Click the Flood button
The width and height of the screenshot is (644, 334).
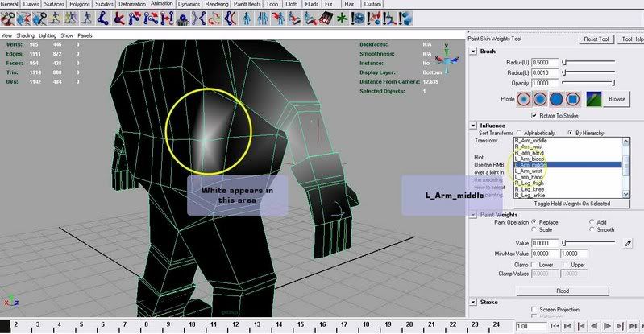[x=563, y=291]
